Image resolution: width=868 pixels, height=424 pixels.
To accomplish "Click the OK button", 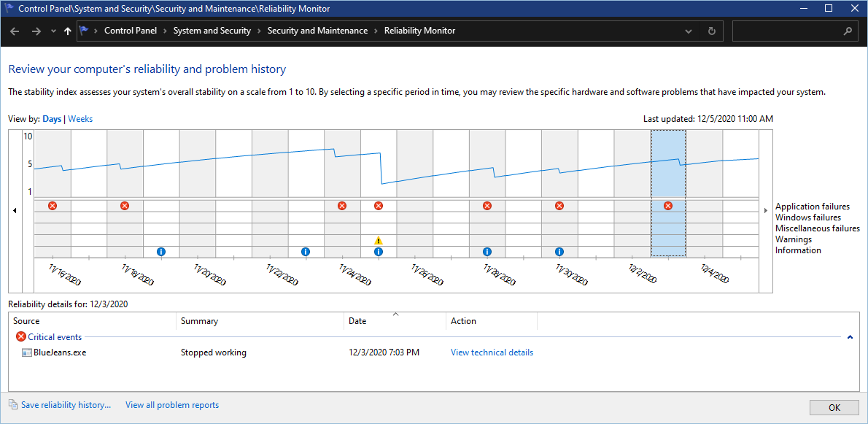I will [834, 407].
